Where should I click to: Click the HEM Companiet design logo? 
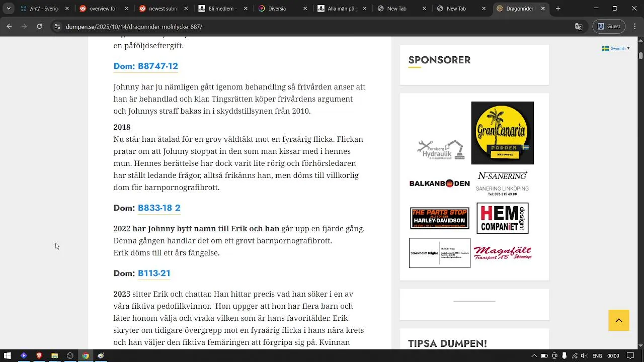tap(502, 218)
